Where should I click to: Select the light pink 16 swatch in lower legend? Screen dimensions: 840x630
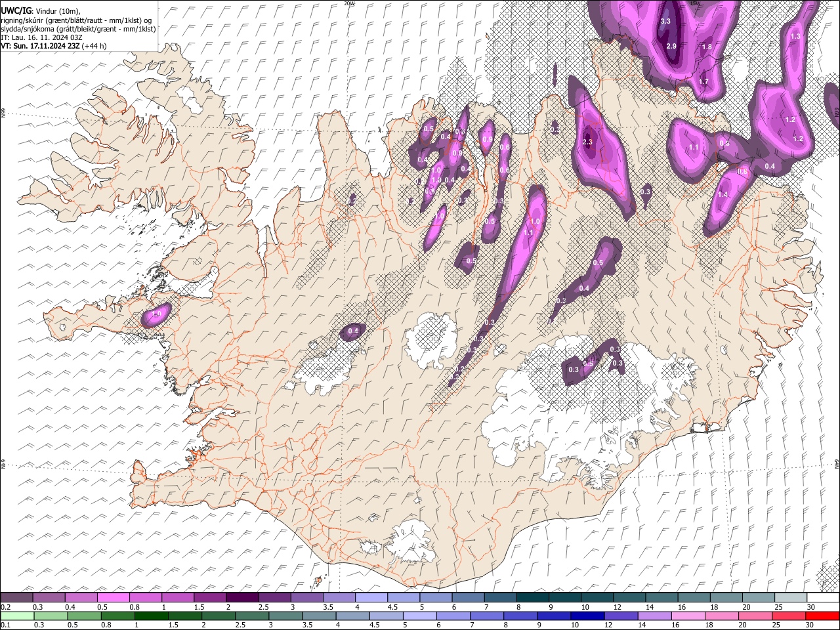tap(688, 616)
